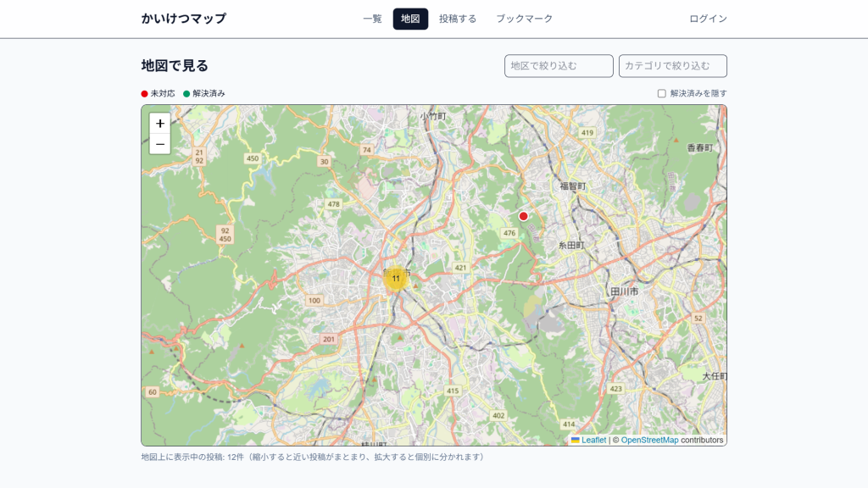Click the route 419 shield on map

(587, 133)
